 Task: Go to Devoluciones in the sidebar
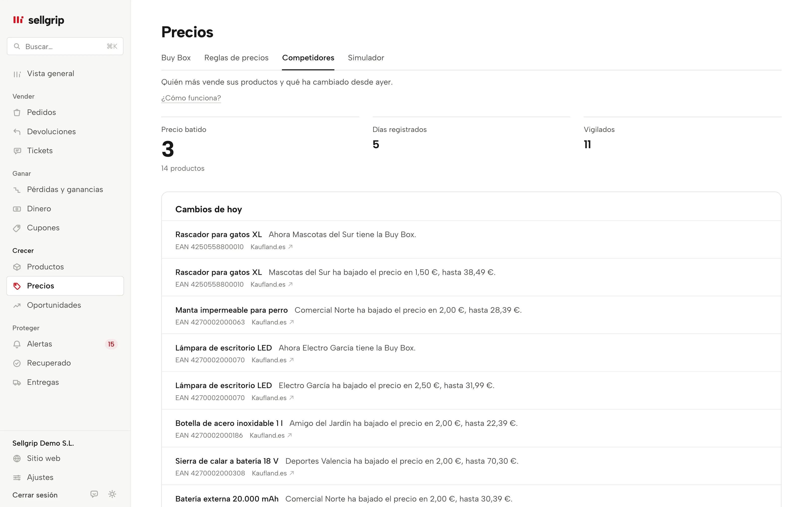tap(65, 131)
